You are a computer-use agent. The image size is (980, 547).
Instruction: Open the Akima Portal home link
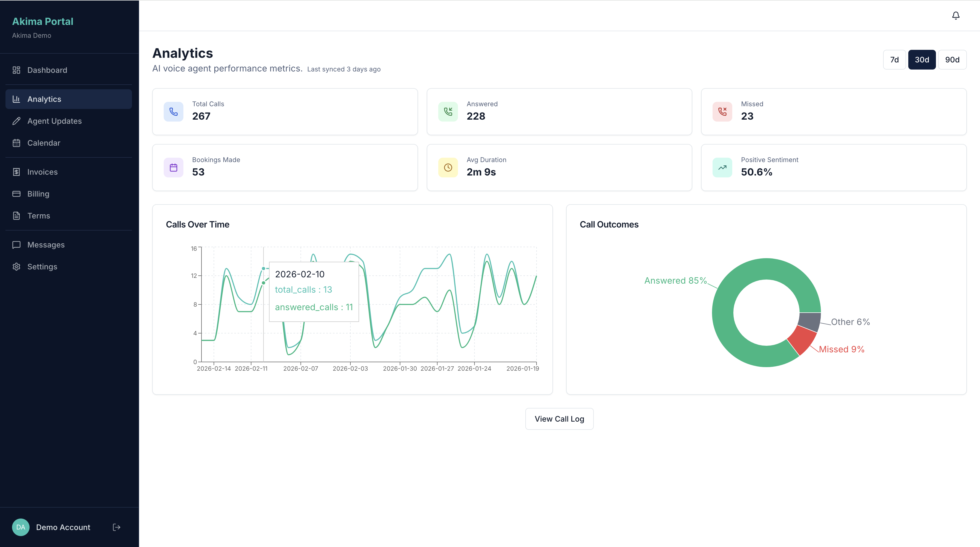tap(43, 21)
